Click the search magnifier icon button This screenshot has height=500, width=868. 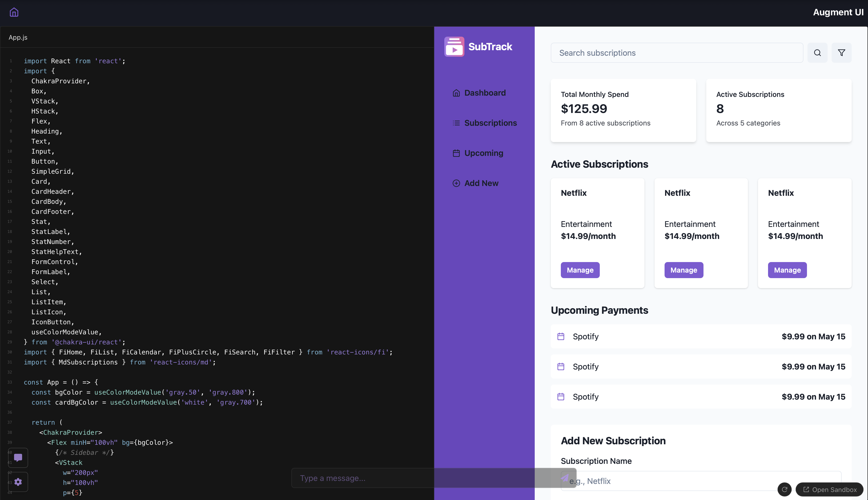tap(817, 53)
